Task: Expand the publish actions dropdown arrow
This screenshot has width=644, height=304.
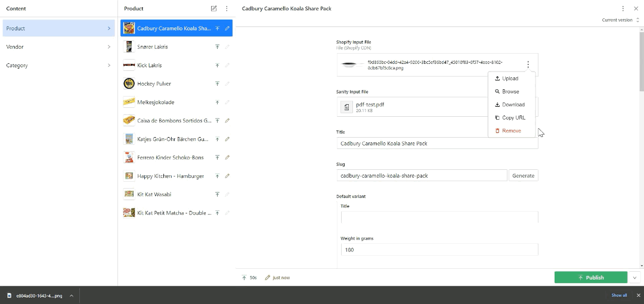Action: (x=634, y=277)
